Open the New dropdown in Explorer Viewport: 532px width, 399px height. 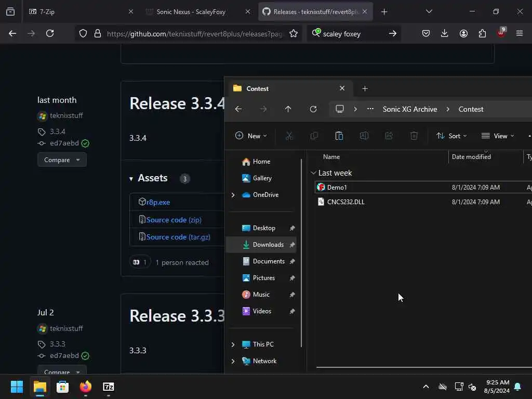point(251,136)
